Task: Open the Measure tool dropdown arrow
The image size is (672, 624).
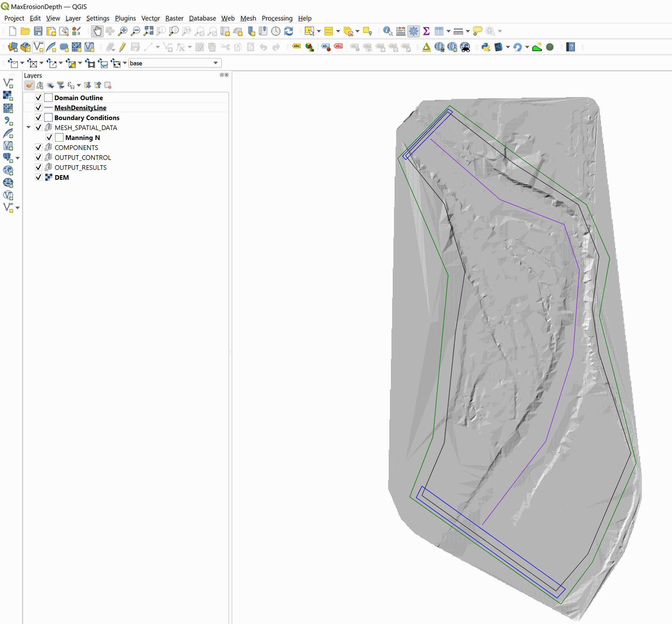Action: [467, 31]
